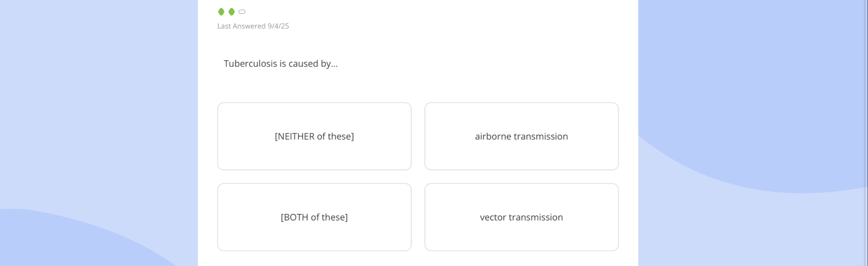The width and height of the screenshot is (868, 266).
Task: Click the text 'vector transmission'
Action: pos(521,217)
